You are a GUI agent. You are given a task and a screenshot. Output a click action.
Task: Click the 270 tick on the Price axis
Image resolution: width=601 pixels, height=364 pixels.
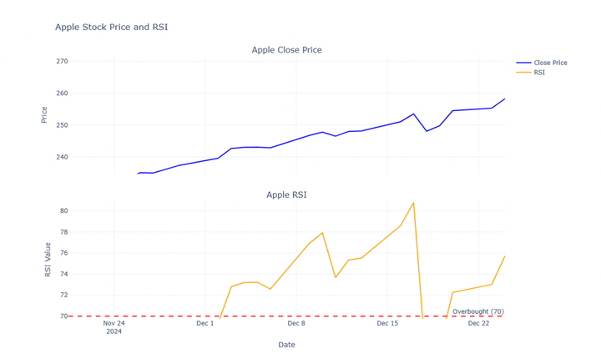point(62,62)
